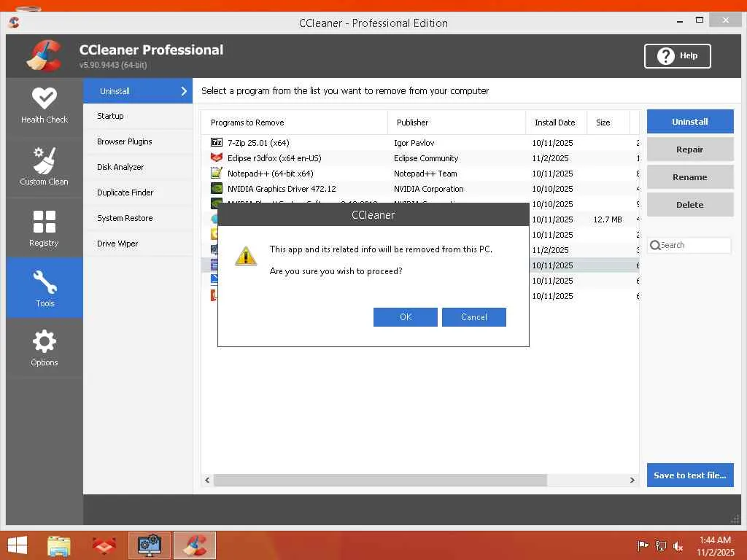Open the Options gear section
This screenshot has width=747, height=560.
(44, 348)
